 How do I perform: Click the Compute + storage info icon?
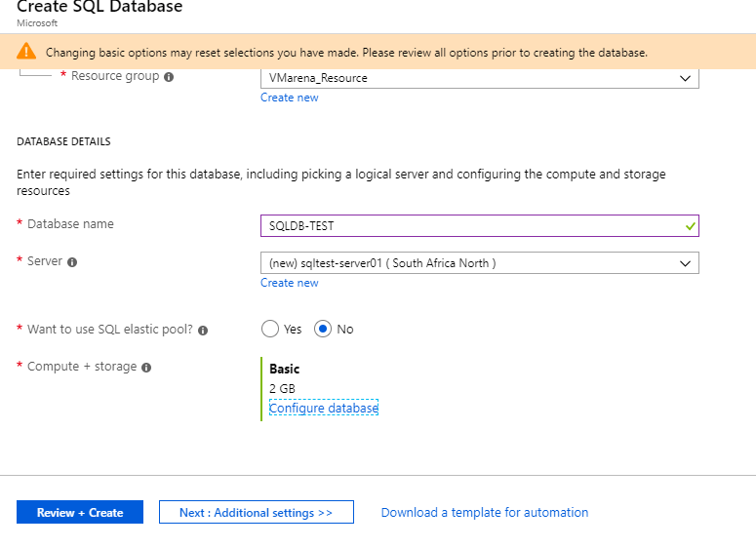click(146, 368)
